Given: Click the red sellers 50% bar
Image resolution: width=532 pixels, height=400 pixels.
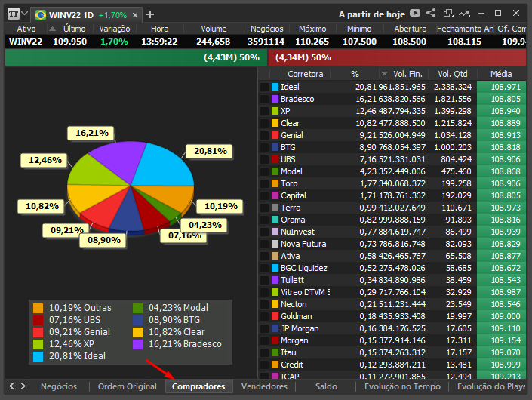Looking at the screenshot, I should tap(398, 57).
